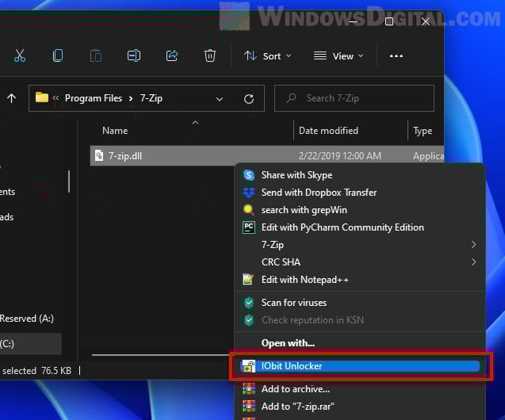Sort files by the Name column header

(x=115, y=131)
